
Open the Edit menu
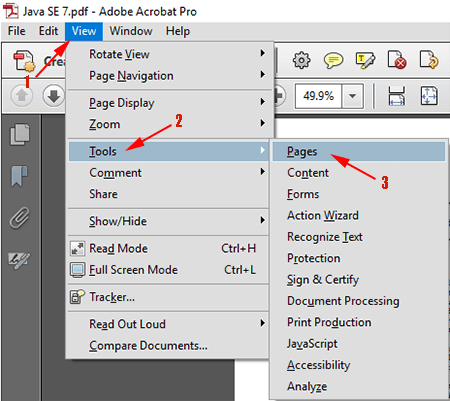point(48,31)
